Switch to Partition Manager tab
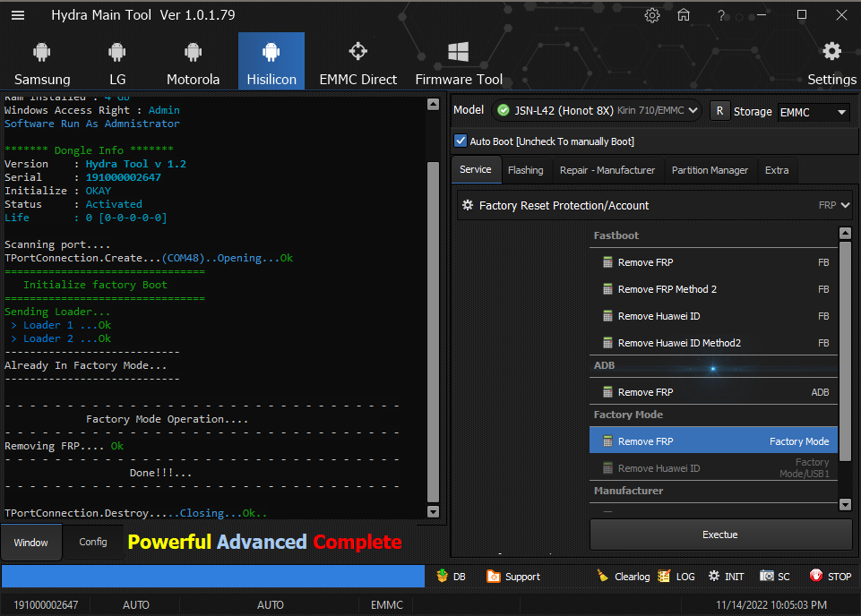Screen dimensions: 861x616 point(710,170)
